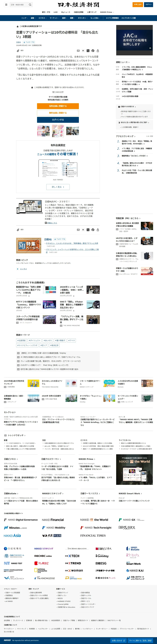157x644 pixels.
Task: Click the orange お申し込み button
Action: click(138, 5)
